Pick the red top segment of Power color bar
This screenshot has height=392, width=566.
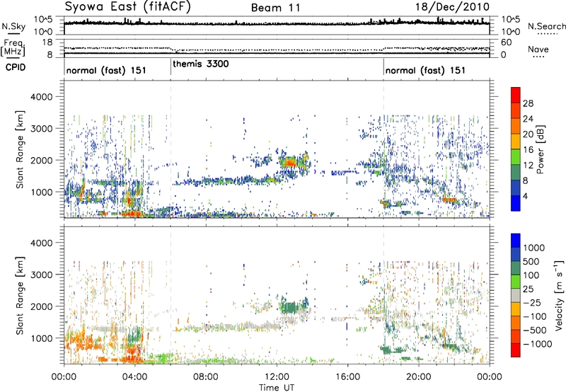pos(516,96)
